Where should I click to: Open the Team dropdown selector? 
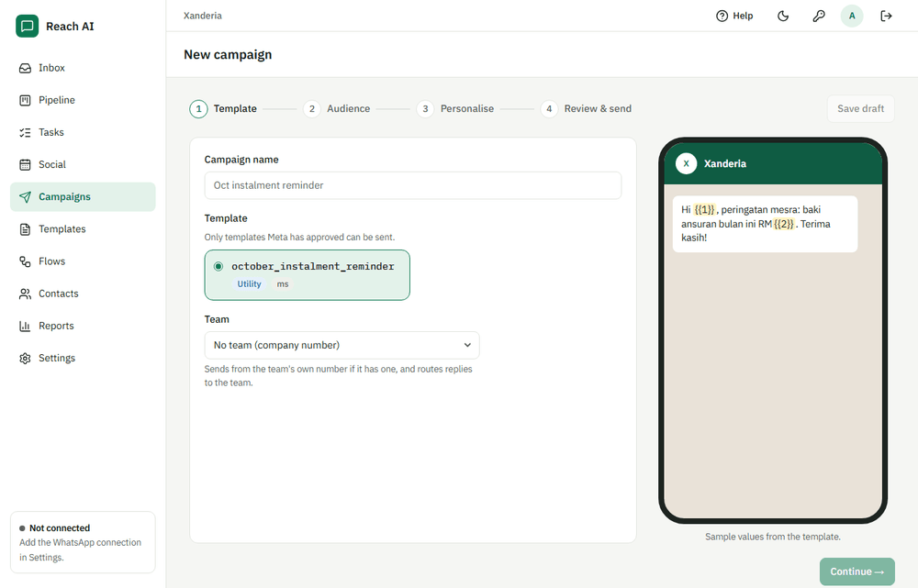coord(341,345)
